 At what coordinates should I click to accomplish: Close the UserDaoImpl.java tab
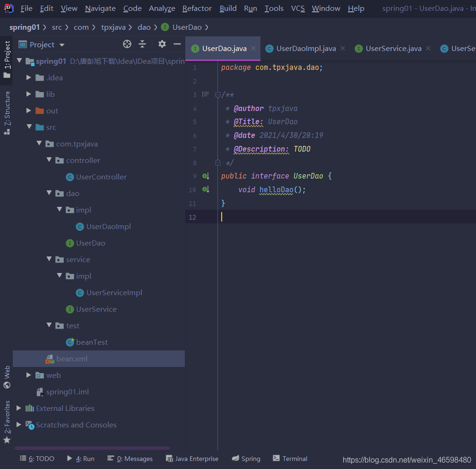pyautogui.click(x=343, y=48)
